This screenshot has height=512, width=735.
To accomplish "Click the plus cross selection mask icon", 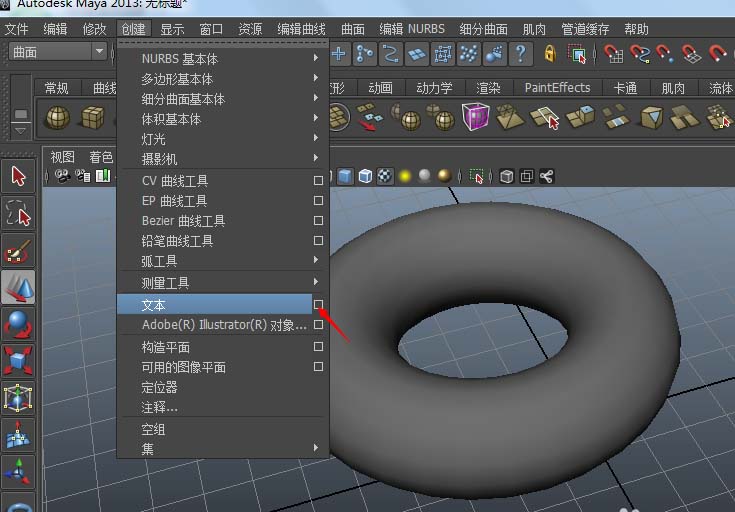I will pyautogui.click(x=339, y=53).
